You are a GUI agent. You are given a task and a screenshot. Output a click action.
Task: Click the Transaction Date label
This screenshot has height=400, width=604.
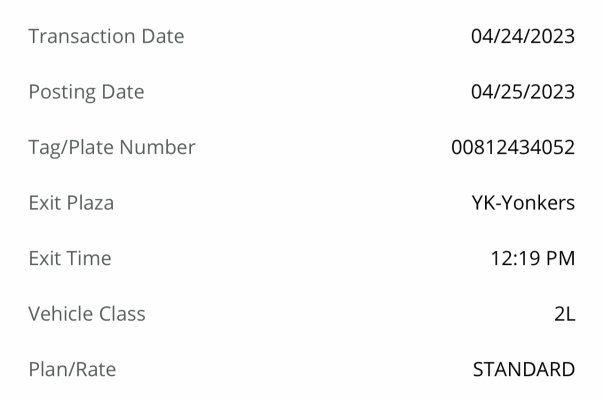coord(106,36)
